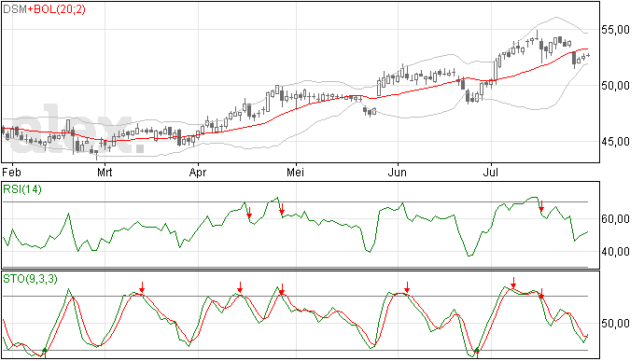Click the STO(9,3,3) panel label
644x361 pixels.
click(x=30, y=279)
